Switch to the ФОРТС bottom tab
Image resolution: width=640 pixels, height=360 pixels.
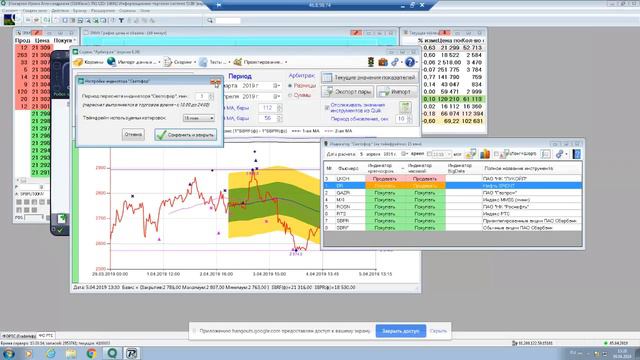pos(18,336)
